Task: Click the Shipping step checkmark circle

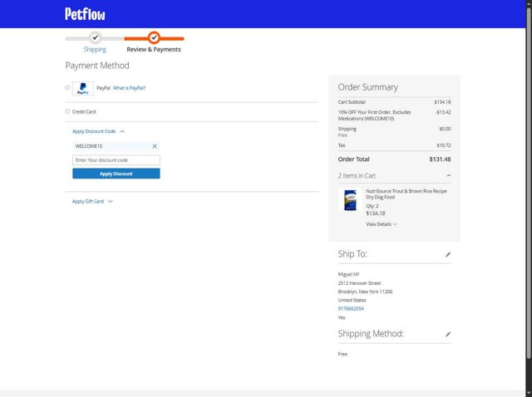Action: point(96,37)
